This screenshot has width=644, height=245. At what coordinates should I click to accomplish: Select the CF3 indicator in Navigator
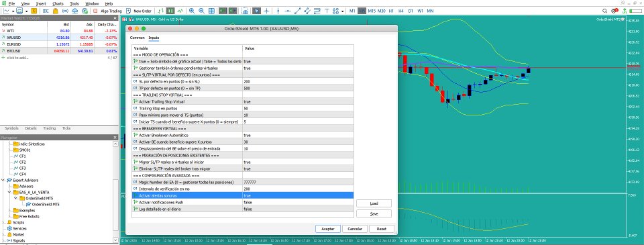point(22,168)
